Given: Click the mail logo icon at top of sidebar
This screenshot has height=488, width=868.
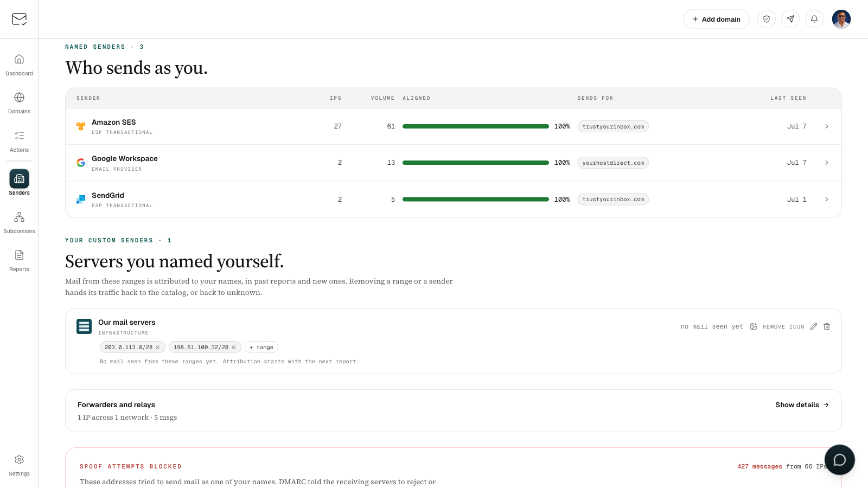Looking at the screenshot, I should click(19, 19).
